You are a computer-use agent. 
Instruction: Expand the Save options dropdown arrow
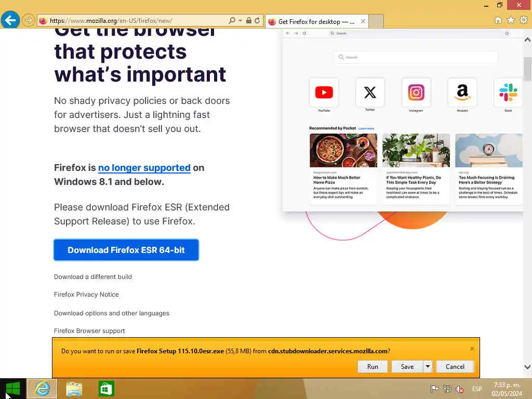point(428,366)
